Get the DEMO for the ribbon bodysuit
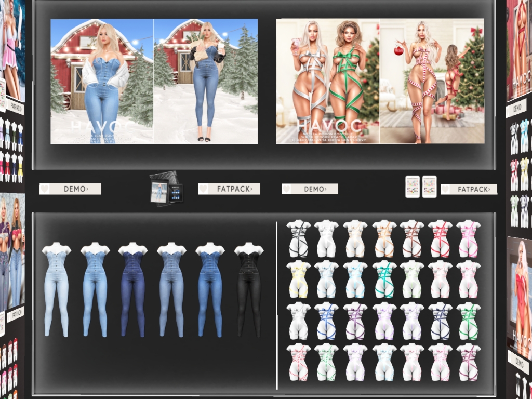Screen dimensions: 532x399 coord(314,189)
